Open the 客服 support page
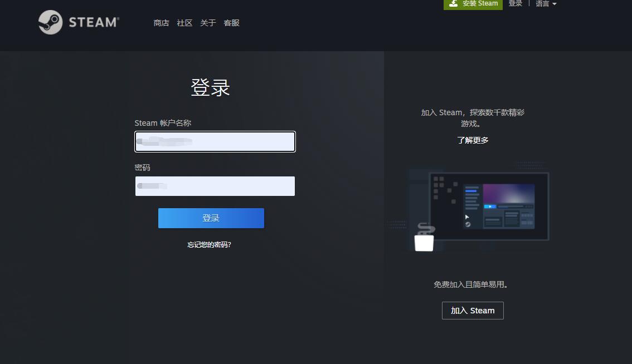 (x=231, y=23)
